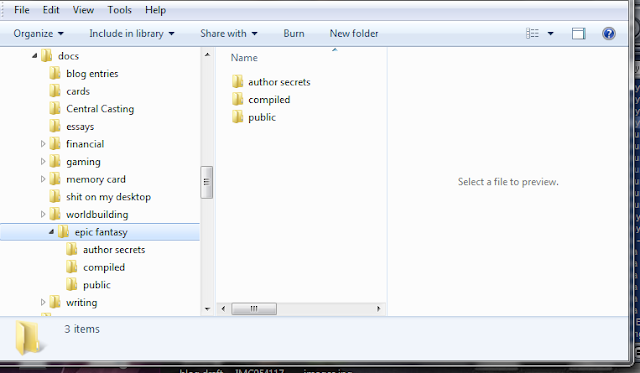Select blog entries folder icon in tree
The height and width of the screenshot is (373, 640).
pyautogui.click(x=55, y=73)
